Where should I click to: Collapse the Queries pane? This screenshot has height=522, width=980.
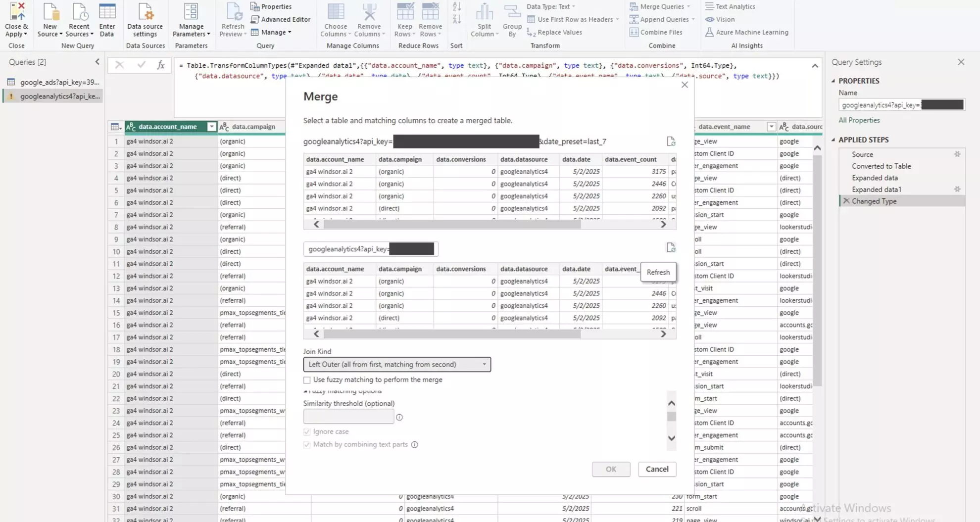coord(97,62)
